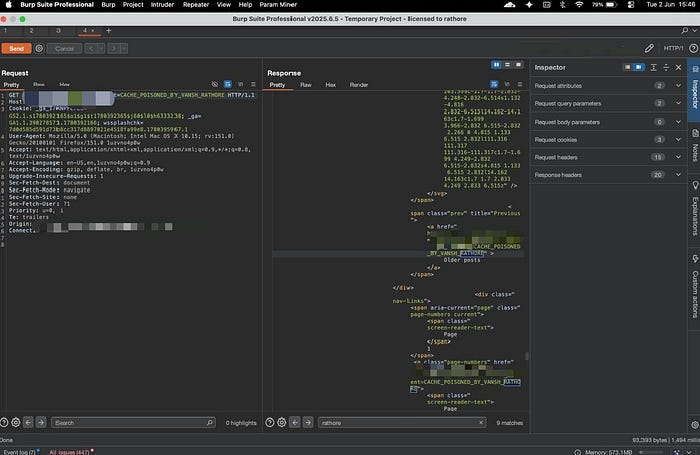Open sidebar settings gear at bottom right
The width and height of the screenshot is (700, 455).
tap(695, 425)
